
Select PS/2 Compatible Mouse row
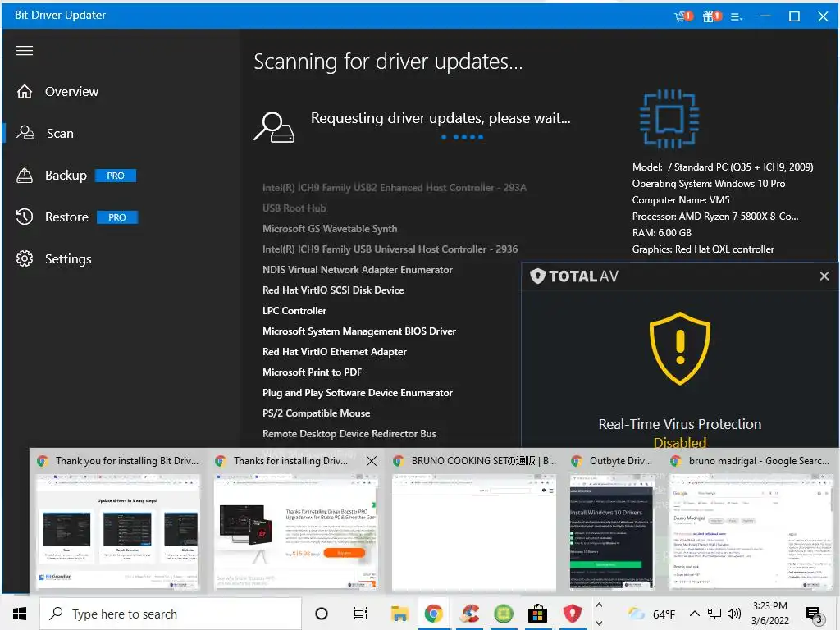(316, 413)
